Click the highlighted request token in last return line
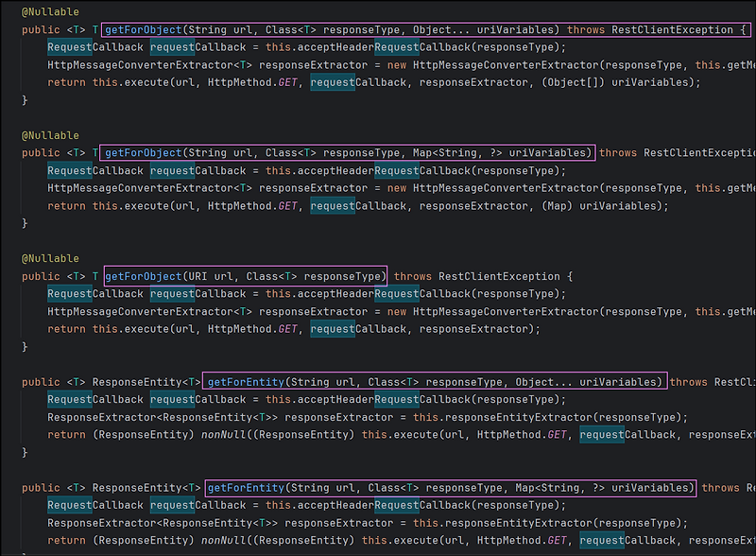 tap(602, 540)
